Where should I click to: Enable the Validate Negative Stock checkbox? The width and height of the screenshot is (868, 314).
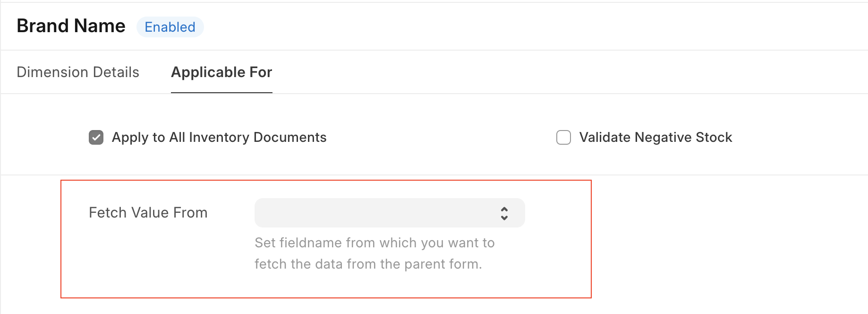[563, 138]
